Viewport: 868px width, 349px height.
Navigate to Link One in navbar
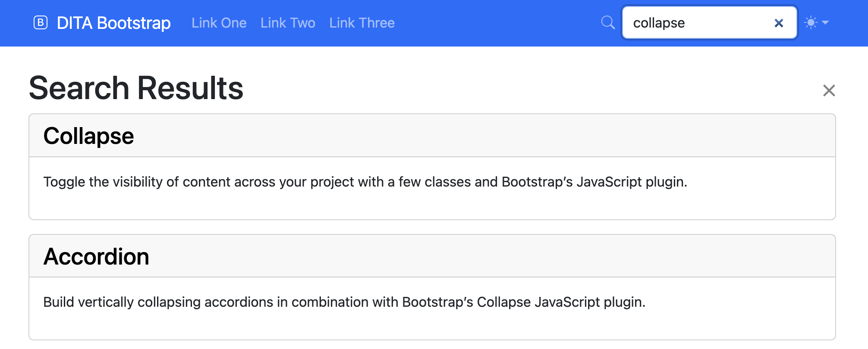click(x=219, y=23)
